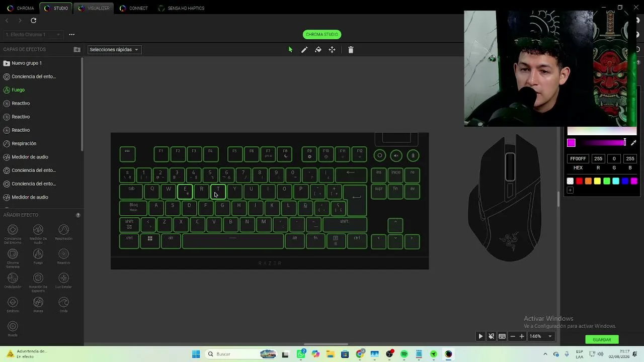The width and height of the screenshot is (644, 362).
Task: Expand the Nuevo grupo 1 layer group
Action: pyautogui.click(x=7, y=63)
